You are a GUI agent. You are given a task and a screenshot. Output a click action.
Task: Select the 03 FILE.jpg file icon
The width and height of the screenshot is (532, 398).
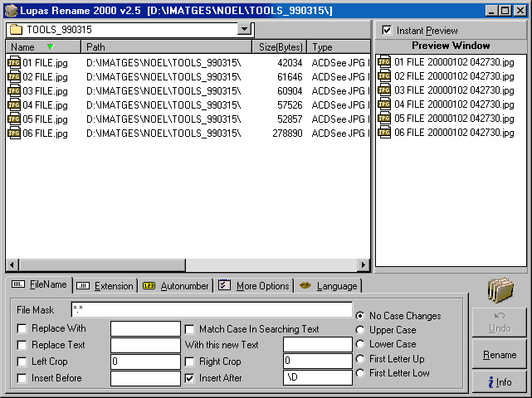pyautogui.click(x=14, y=90)
